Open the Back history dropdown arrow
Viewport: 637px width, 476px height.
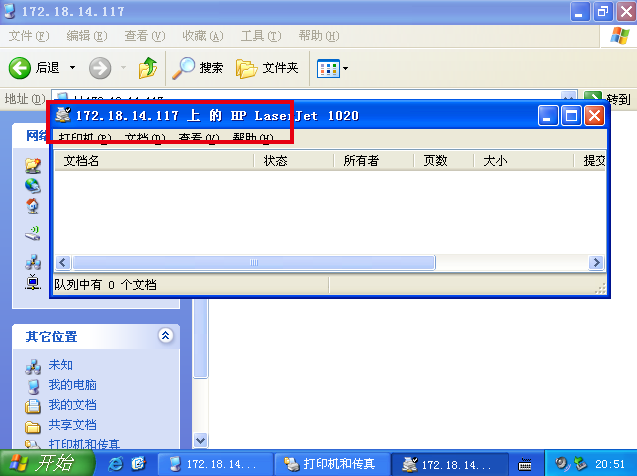(x=72, y=67)
